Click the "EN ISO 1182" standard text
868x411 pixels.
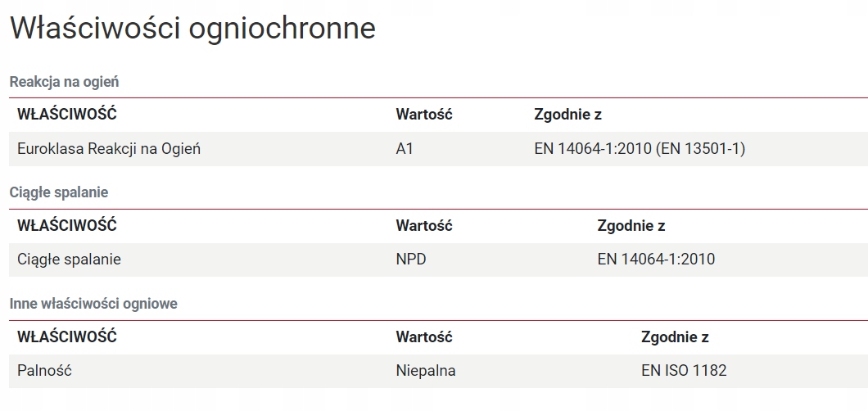pos(684,371)
